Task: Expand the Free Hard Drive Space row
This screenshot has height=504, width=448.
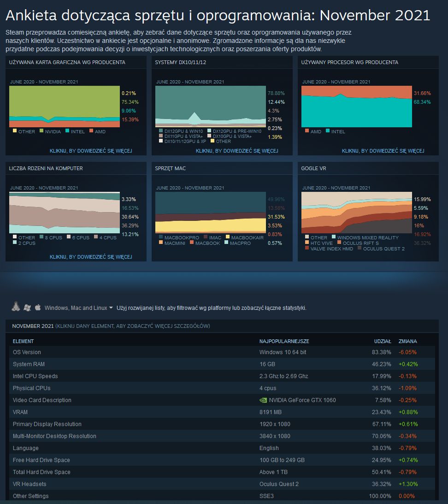Action: coord(222,460)
